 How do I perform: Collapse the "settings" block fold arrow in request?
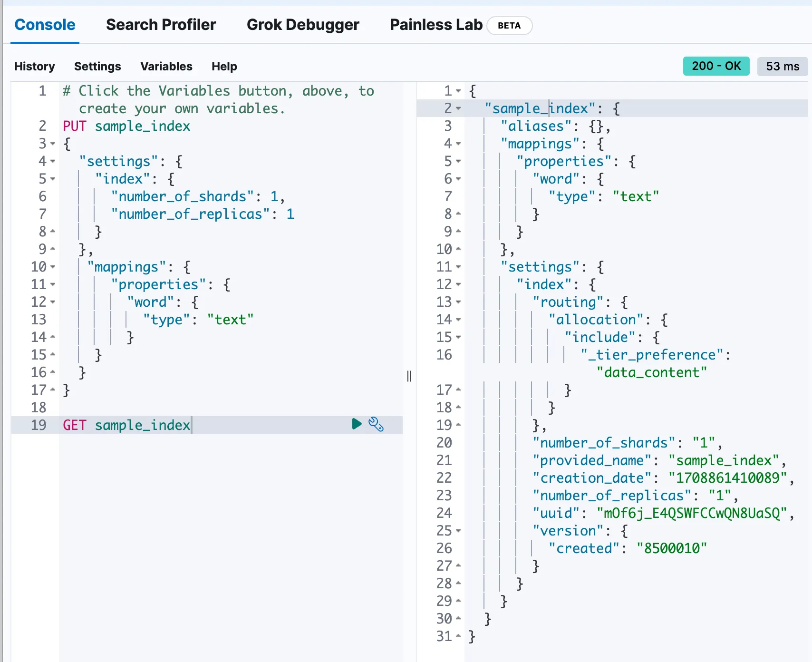pyautogui.click(x=53, y=161)
